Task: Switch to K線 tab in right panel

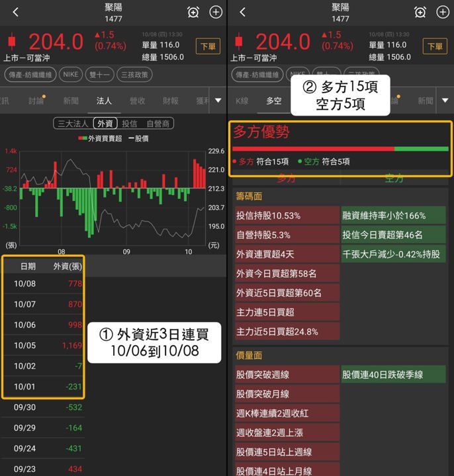Action: pos(242,100)
